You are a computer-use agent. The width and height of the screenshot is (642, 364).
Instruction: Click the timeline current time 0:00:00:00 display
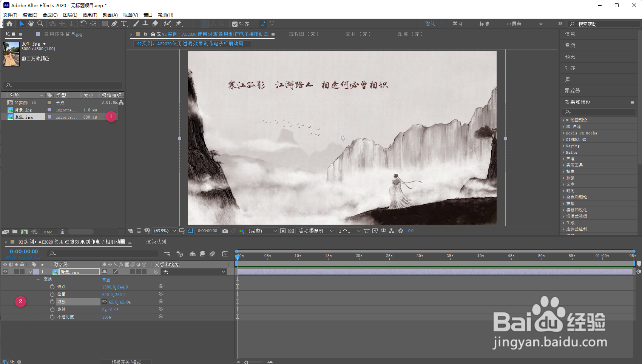click(24, 251)
